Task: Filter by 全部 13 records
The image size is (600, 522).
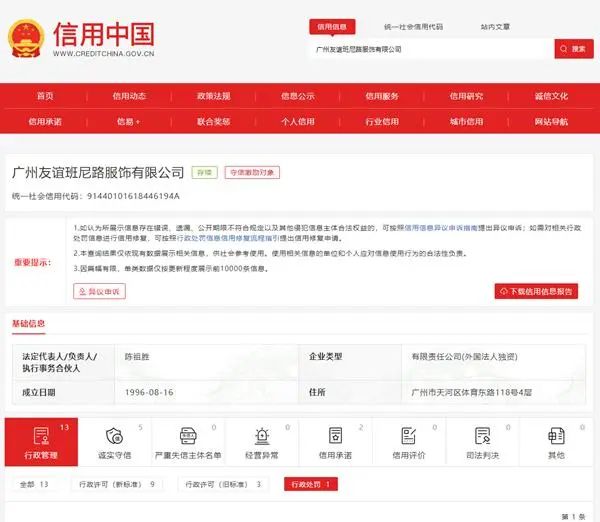Action: [x=34, y=484]
